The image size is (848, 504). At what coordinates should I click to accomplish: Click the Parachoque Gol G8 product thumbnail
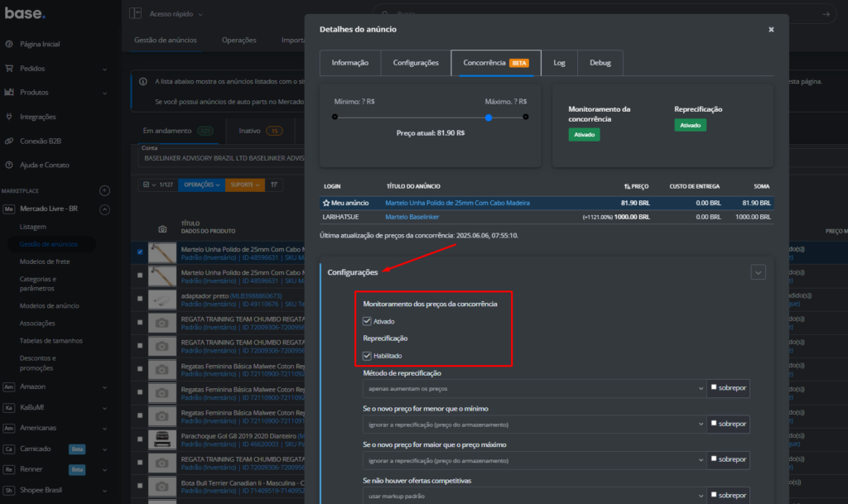click(x=162, y=439)
